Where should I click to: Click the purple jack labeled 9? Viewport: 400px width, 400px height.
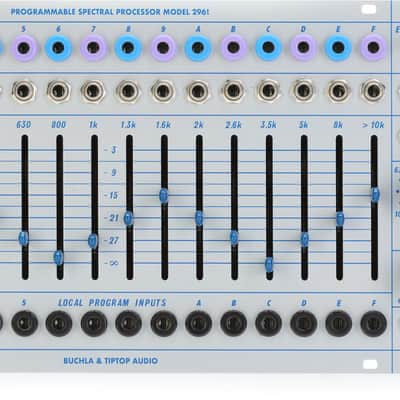pos(163,48)
